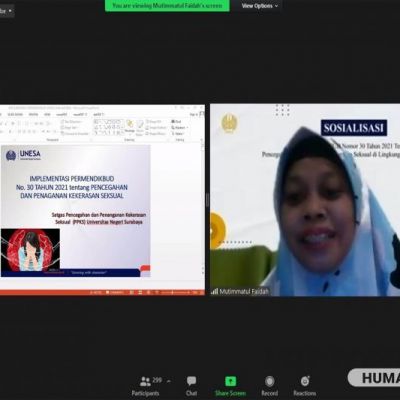Click Quick Styles in PowerPoint ribbon
400x400 pixels.
pyautogui.click(x=140, y=128)
